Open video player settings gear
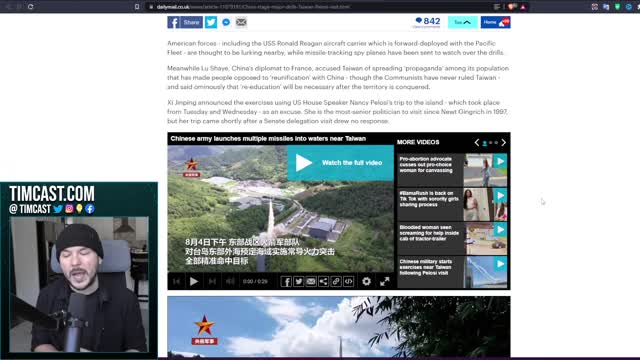The height and width of the screenshot is (360, 640). pos(367,281)
